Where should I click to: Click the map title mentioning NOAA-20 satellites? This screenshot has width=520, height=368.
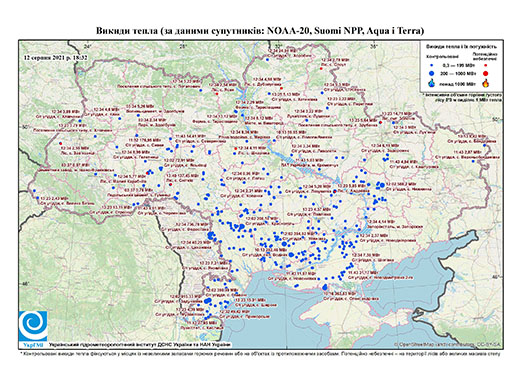[260, 31]
